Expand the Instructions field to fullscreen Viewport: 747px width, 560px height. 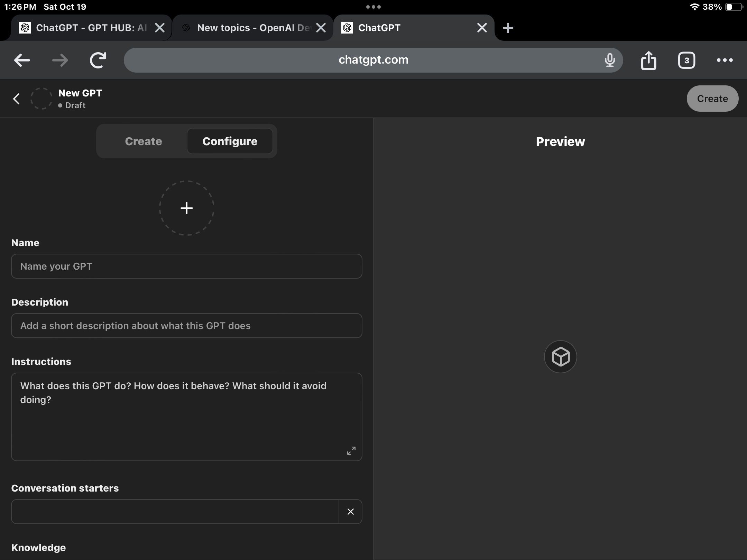[351, 451]
